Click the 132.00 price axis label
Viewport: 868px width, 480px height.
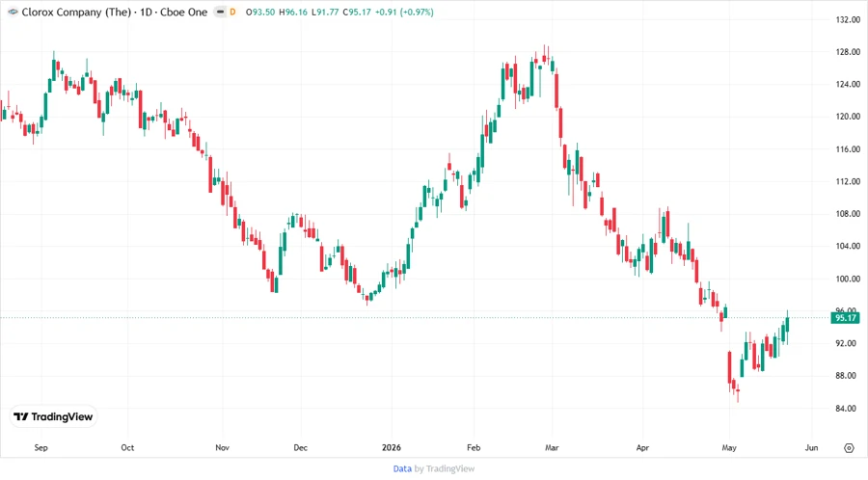(x=848, y=20)
